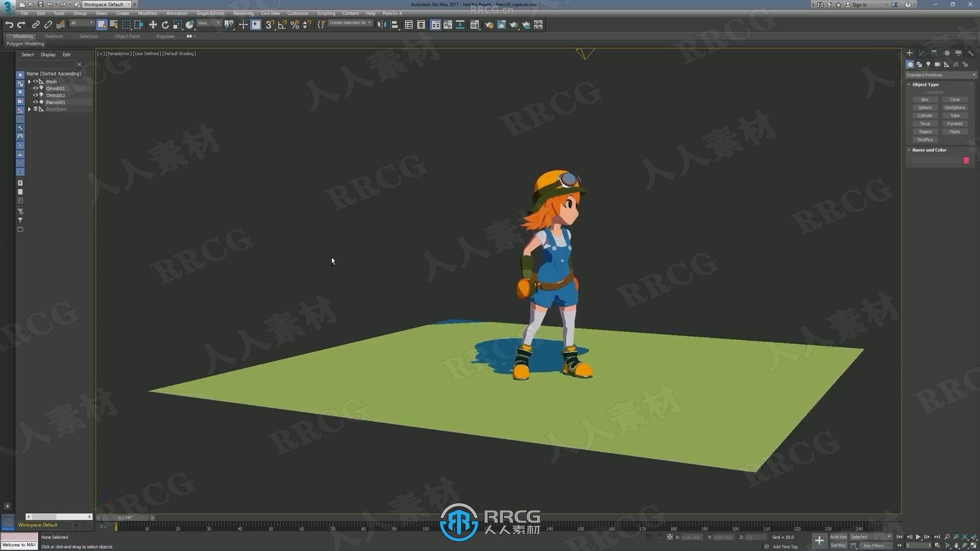Screen dimensions: 980x551
Task: Toggle visibility eye of Omni002
Action: 36,95
